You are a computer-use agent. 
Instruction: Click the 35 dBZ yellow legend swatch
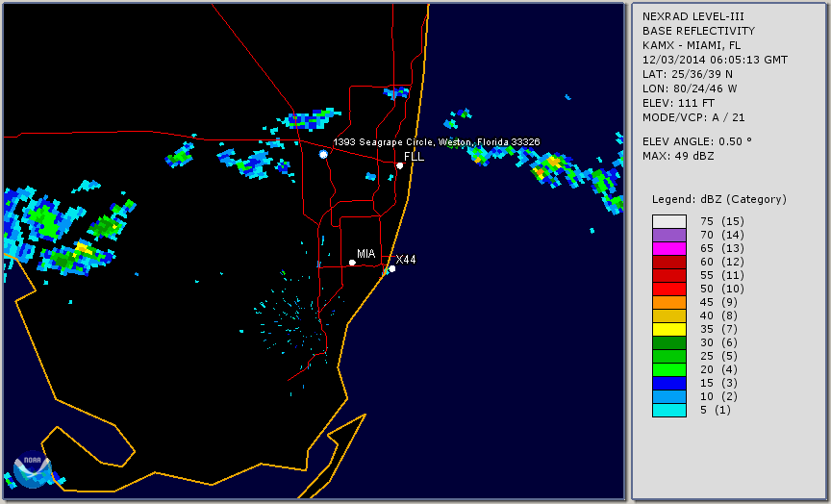coord(669,330)
